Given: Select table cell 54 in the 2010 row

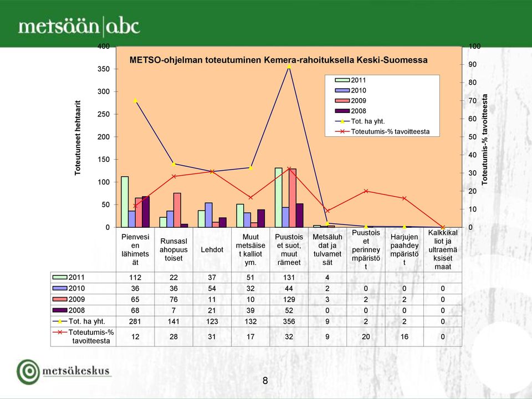Looking at the screenshot, I should coord(212,288).
